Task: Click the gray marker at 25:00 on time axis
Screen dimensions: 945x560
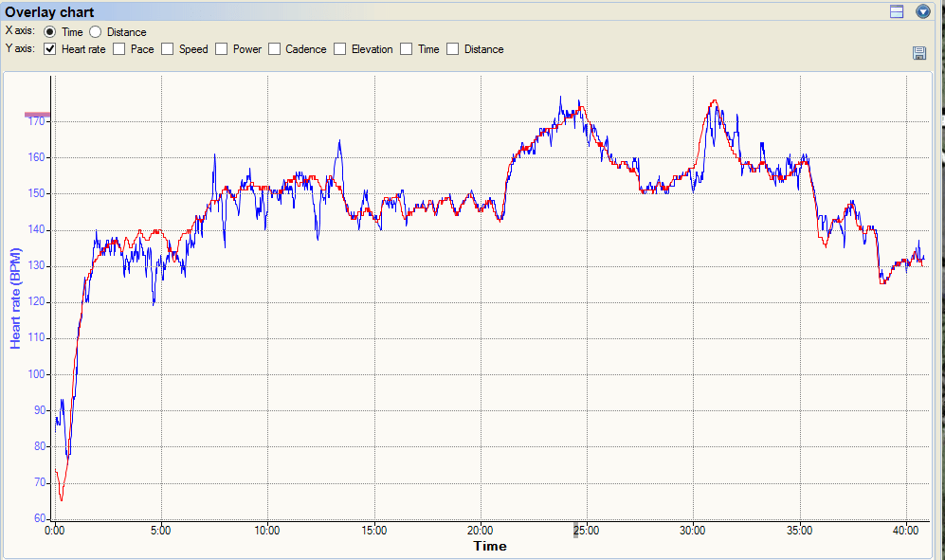Action: click(575, 530)
